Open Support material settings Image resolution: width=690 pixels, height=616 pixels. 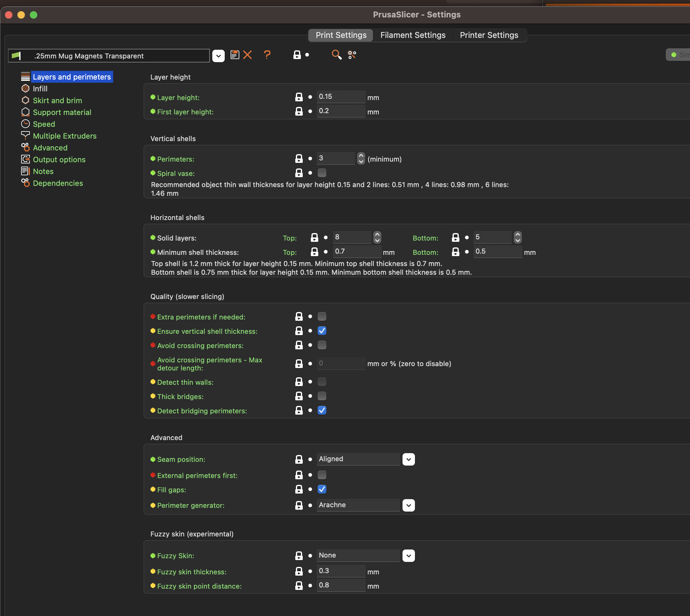tap(62, 112)
